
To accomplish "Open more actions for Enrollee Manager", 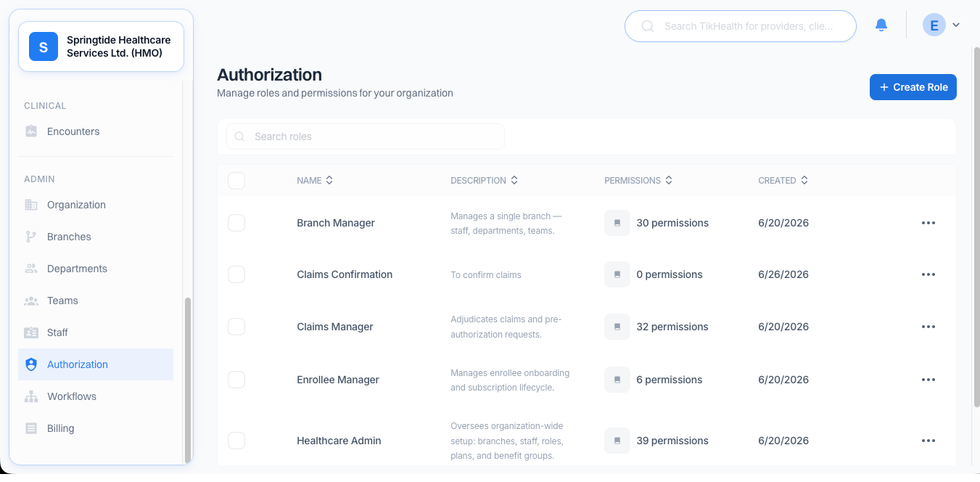I will [928, 380].
